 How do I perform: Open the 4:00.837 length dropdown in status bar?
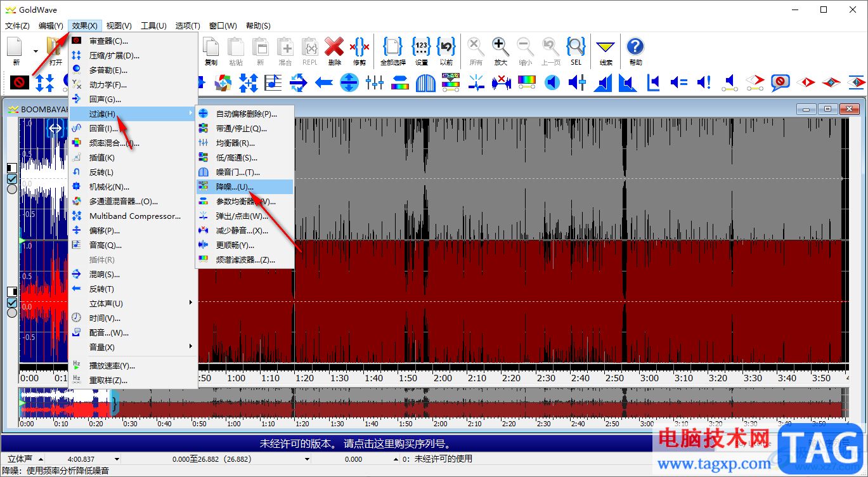(117, 459)
